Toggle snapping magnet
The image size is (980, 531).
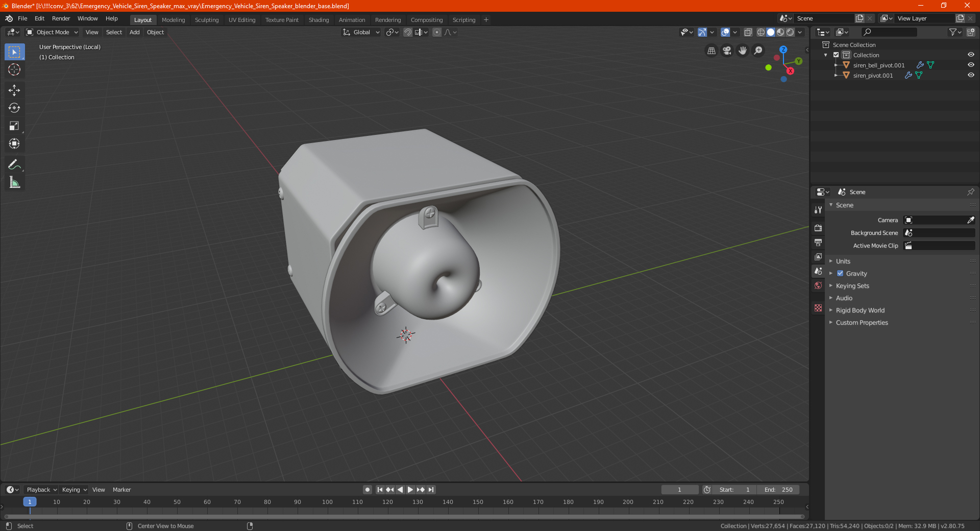(408, 32)
